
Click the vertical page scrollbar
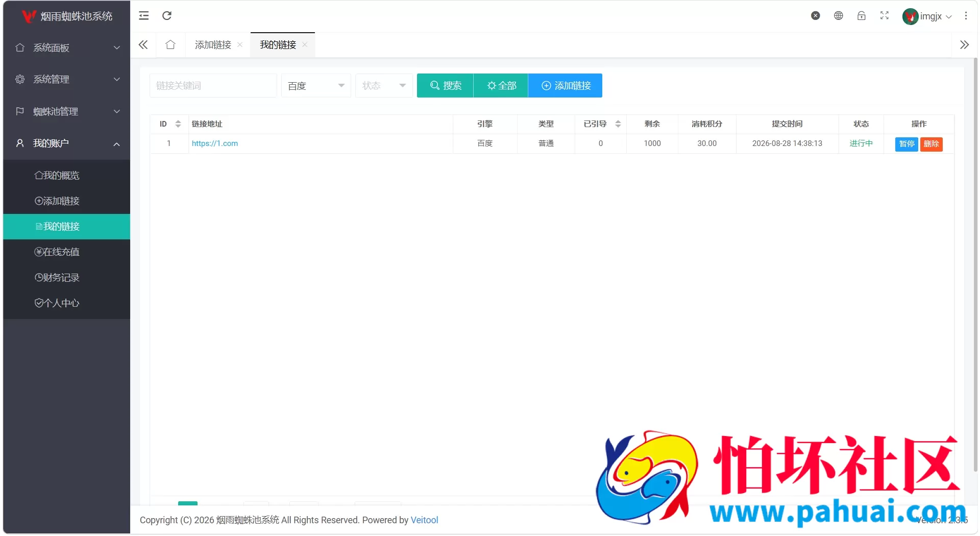point(975,265)
